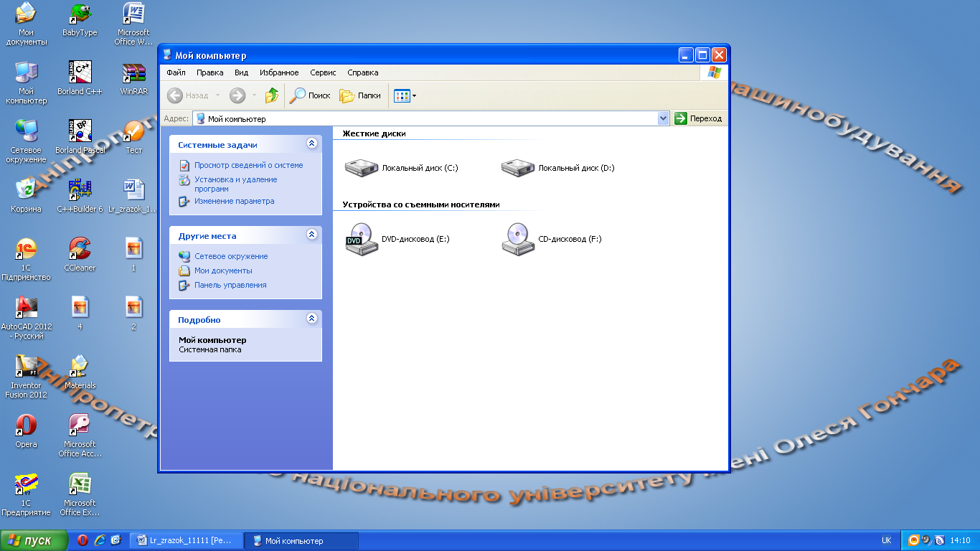Open Мои документы link in sidebar
Viewport: 980px width, 551px height.
(x=223, y=270)
